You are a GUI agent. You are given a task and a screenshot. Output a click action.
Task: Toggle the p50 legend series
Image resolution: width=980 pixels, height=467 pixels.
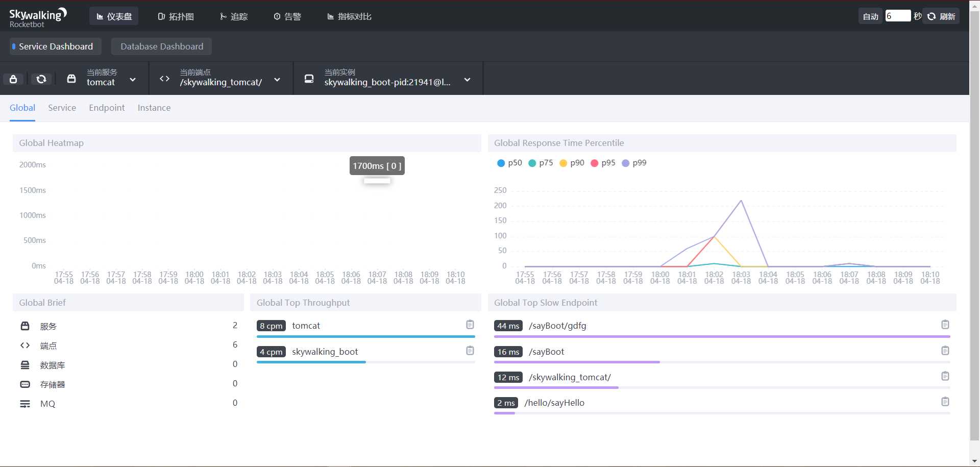click(509, 163)
